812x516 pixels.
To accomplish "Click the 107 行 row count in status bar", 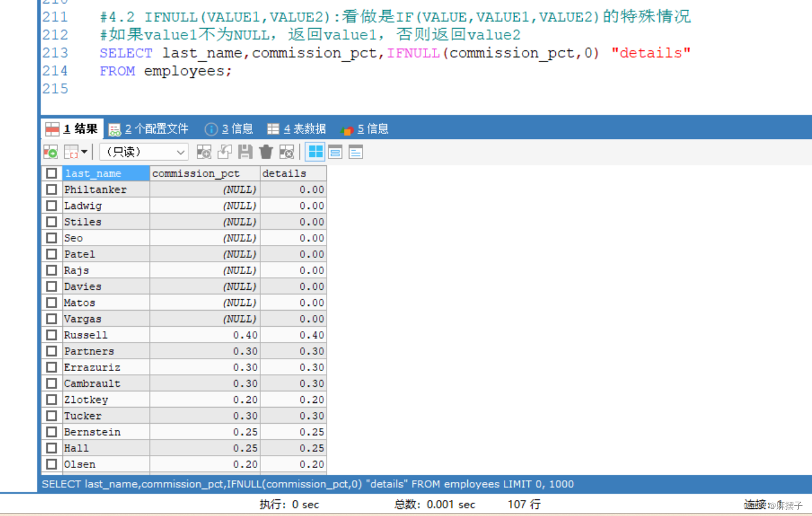I will (x=524, y=505).
